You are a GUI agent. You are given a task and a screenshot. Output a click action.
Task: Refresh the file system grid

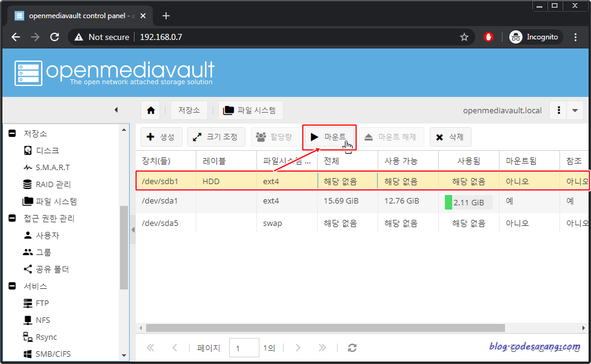pos(352,348)
